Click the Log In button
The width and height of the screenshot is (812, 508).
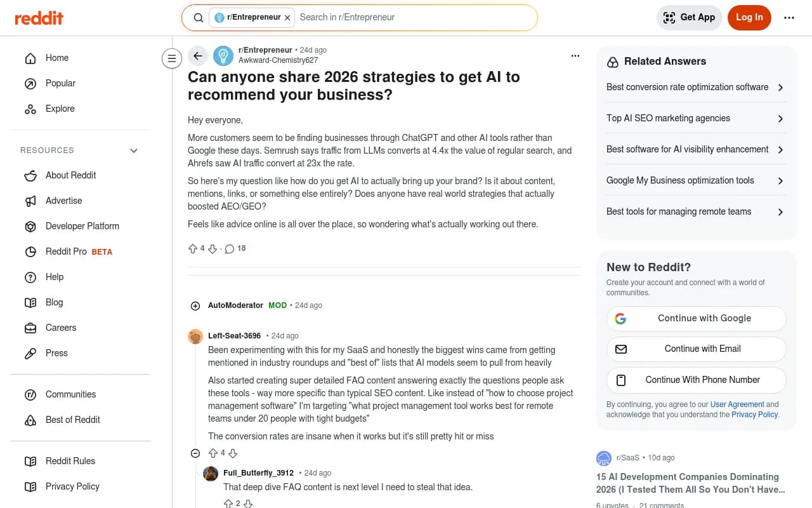tap(749, 17)
